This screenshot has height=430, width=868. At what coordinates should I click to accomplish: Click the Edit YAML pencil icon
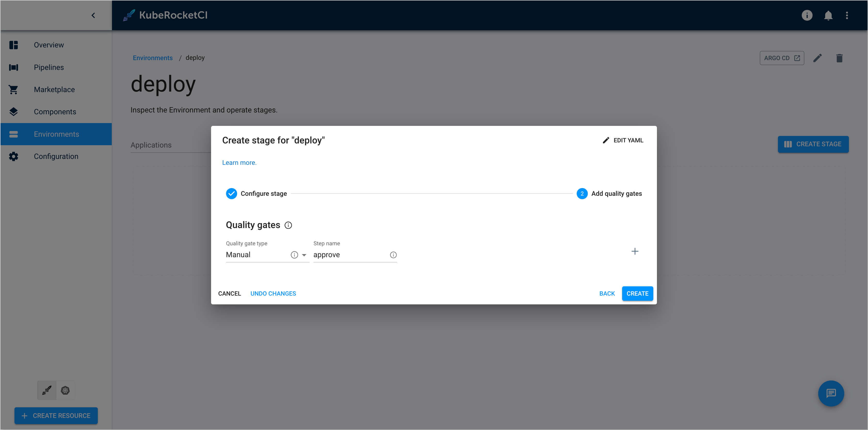pos(606,140)
